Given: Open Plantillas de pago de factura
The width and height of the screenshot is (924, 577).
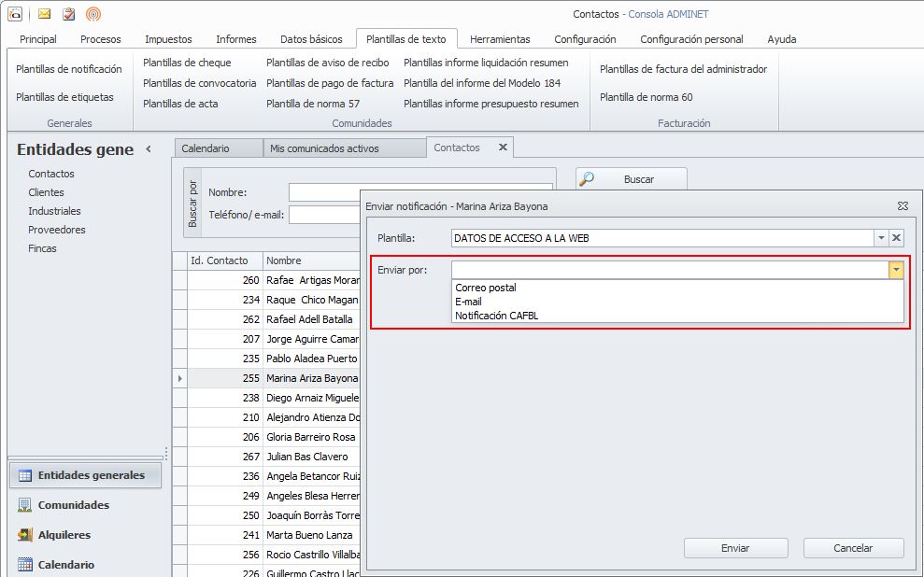Looking at the screenshot, I should click(330, 83).
